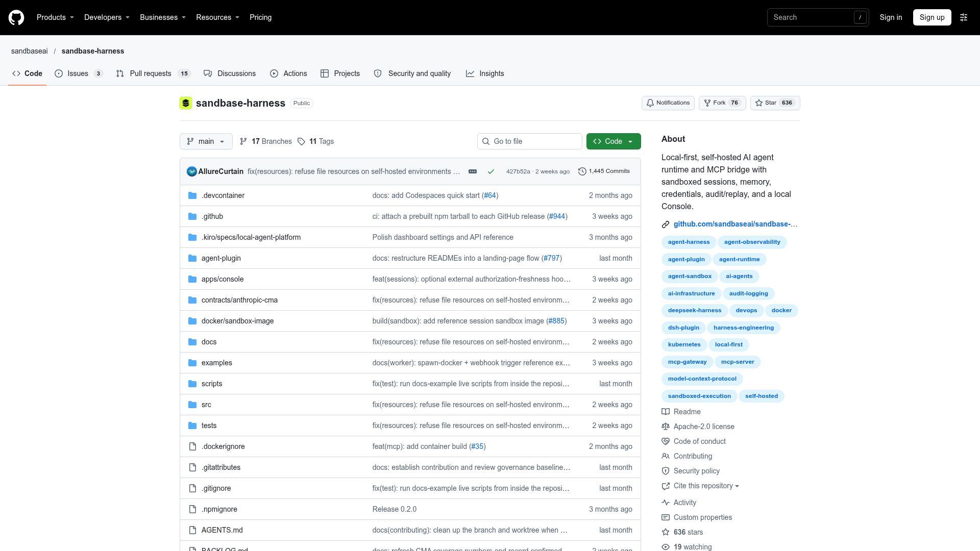Open pull request #944 link

coord(557,216)
